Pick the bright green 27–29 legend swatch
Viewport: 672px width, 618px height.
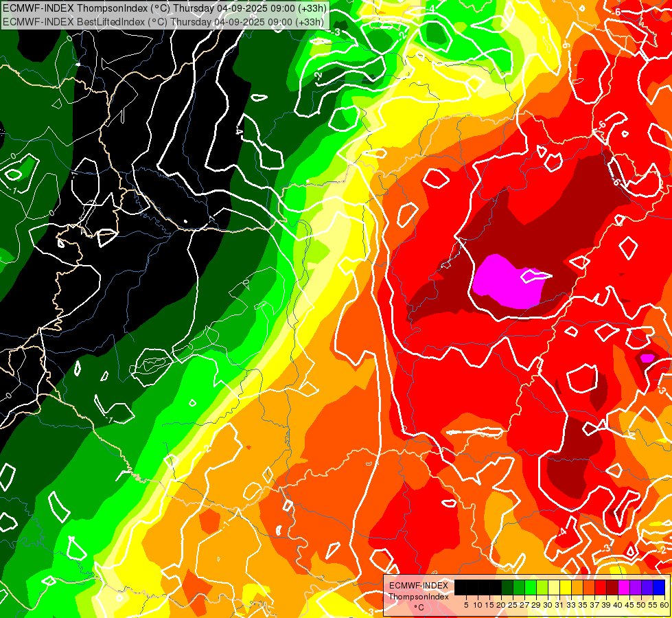pyautogui.click(x=531, y=587)
